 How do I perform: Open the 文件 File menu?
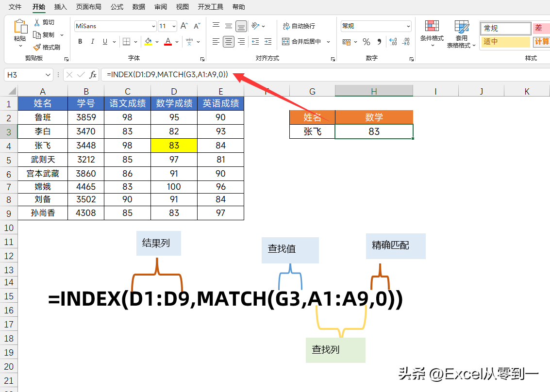(15, 7)
